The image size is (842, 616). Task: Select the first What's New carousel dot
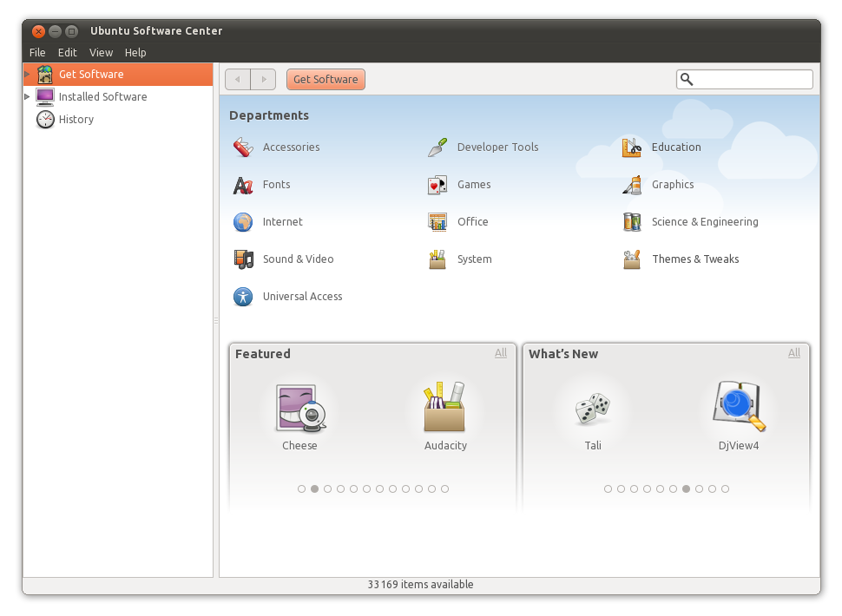point(608,488)
